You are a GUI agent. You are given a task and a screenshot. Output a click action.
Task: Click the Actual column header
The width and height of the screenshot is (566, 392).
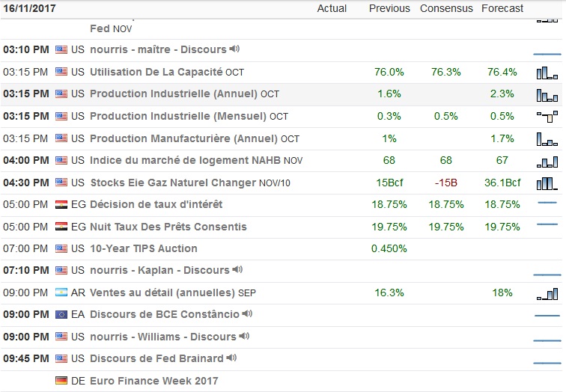[x=332, y=8]
